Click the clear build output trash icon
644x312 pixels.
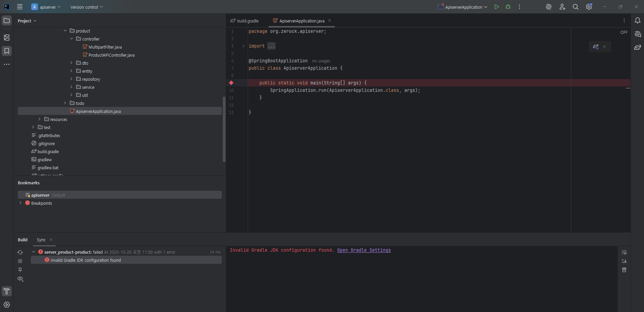click(624, 270)
